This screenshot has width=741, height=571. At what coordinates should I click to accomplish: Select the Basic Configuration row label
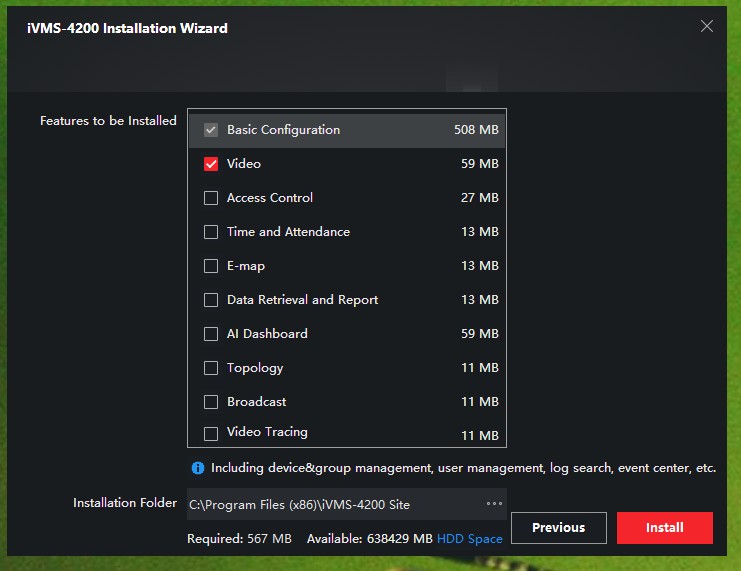point(283,130)
